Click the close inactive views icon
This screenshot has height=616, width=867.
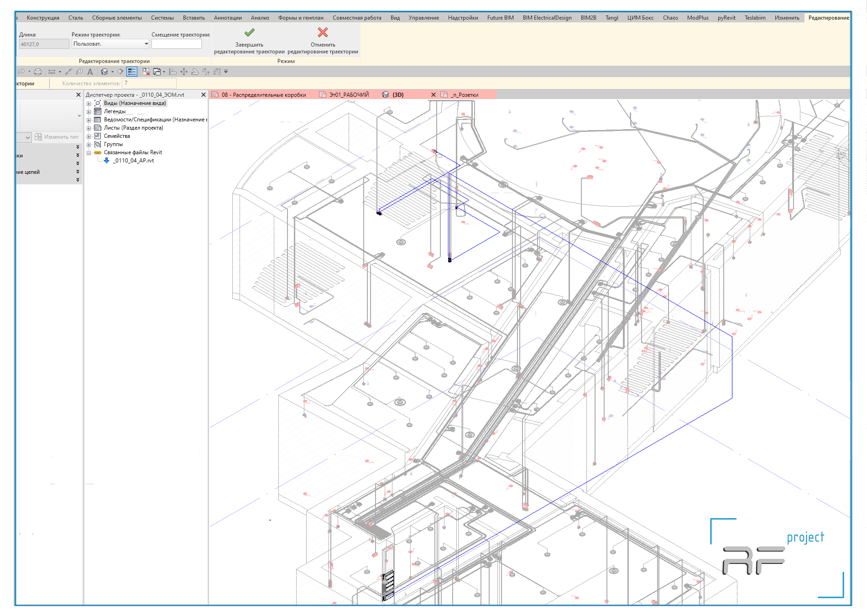(146, 72)
